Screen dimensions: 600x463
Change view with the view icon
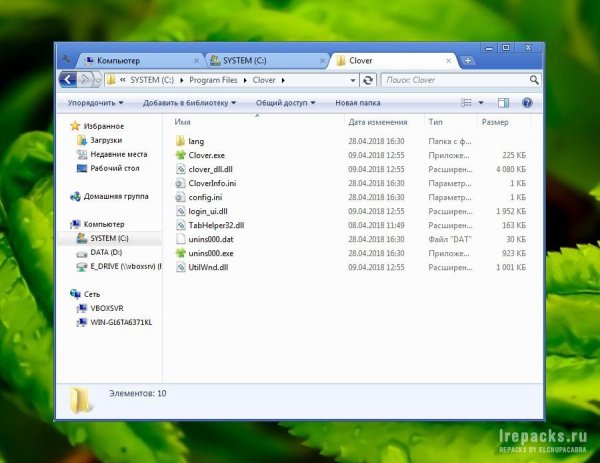(466, 103)
